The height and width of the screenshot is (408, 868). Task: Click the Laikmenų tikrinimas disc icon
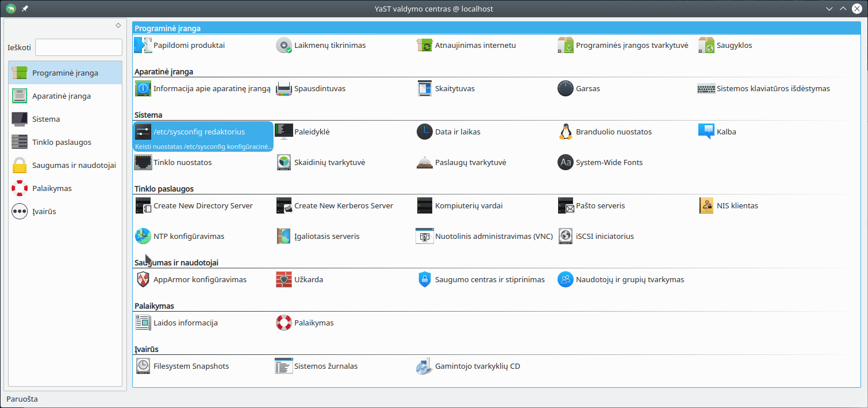click(x=284, y=46)
